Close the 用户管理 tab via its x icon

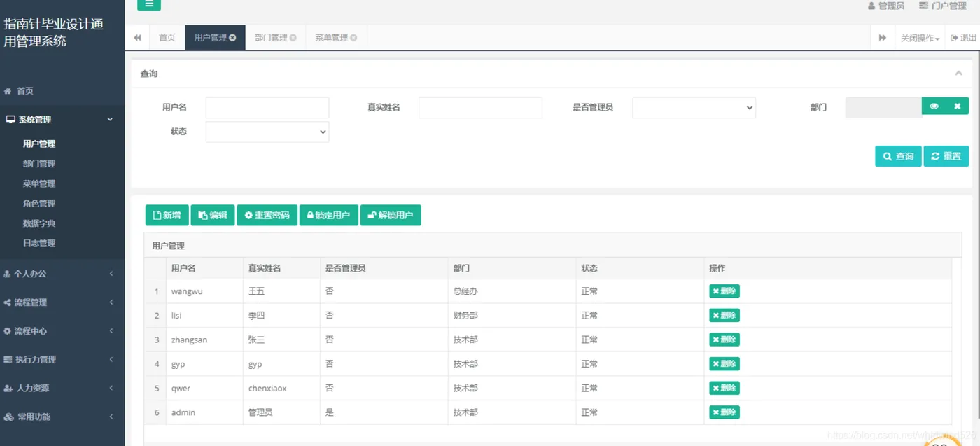pos(232,38)
